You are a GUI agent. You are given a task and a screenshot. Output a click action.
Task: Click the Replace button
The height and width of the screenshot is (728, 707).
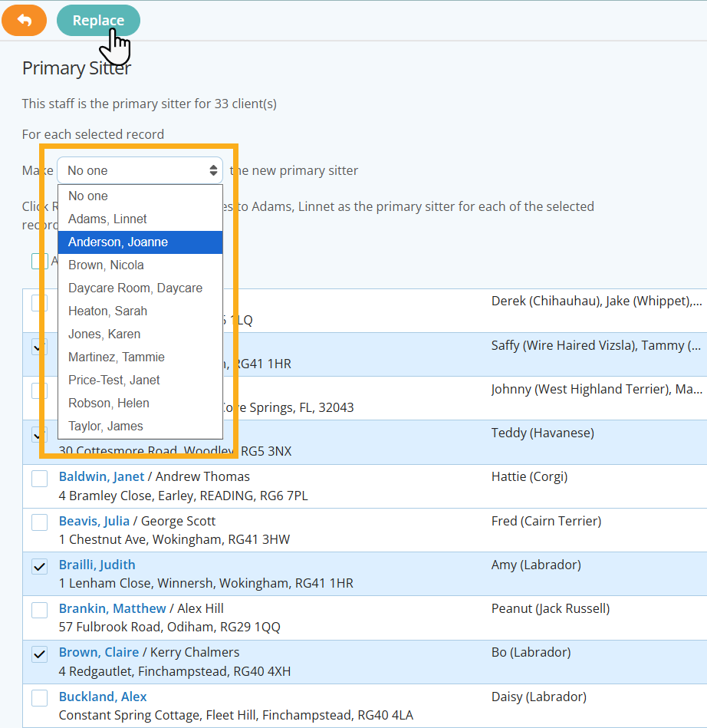[x=98, y=20]
